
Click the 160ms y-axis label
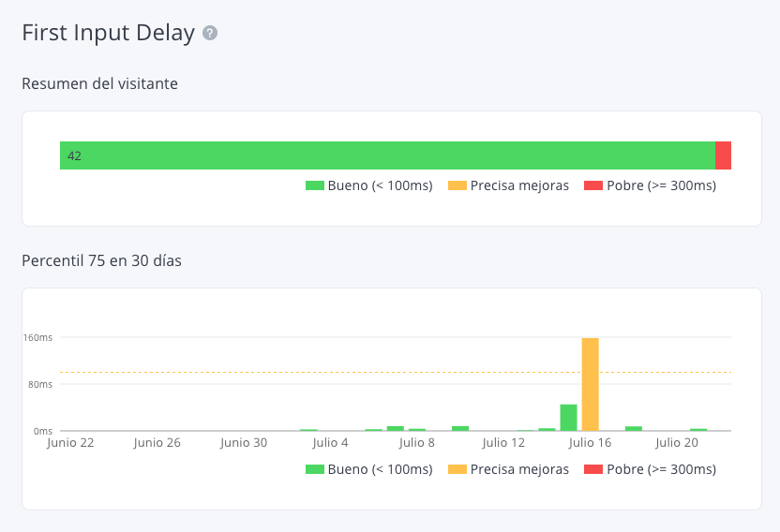(38, 337)
